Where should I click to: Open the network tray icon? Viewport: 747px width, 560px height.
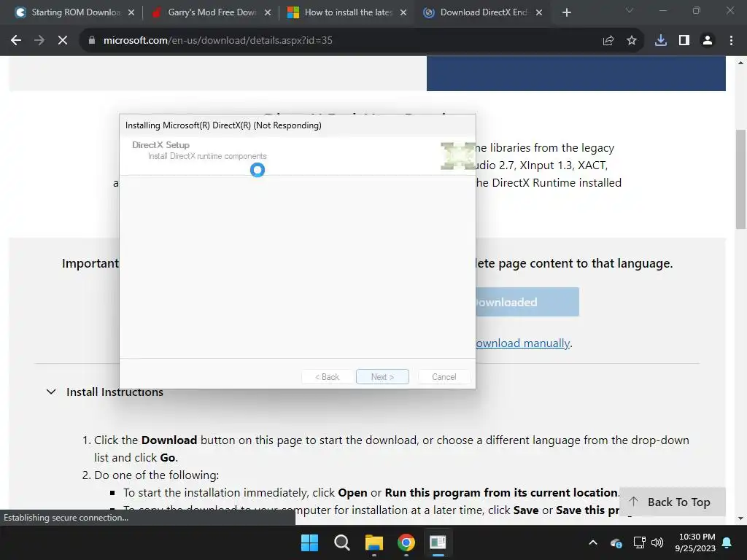[x=639, y=542]
